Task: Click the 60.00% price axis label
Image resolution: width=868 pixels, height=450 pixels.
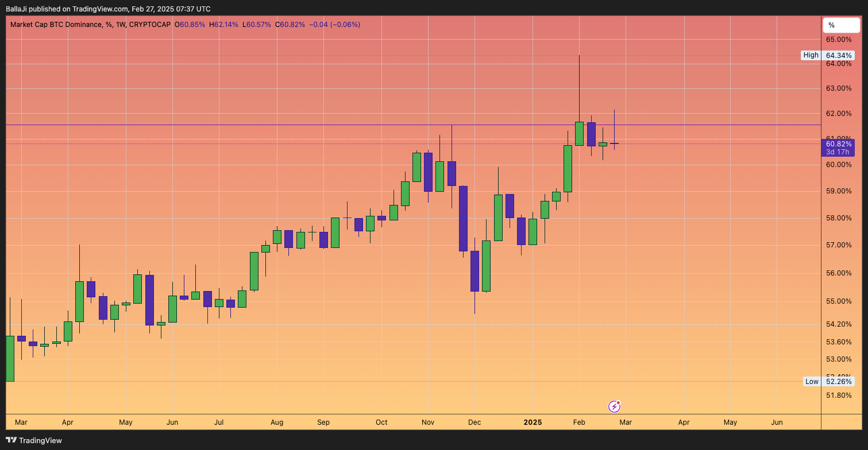Action: point(839,165)
